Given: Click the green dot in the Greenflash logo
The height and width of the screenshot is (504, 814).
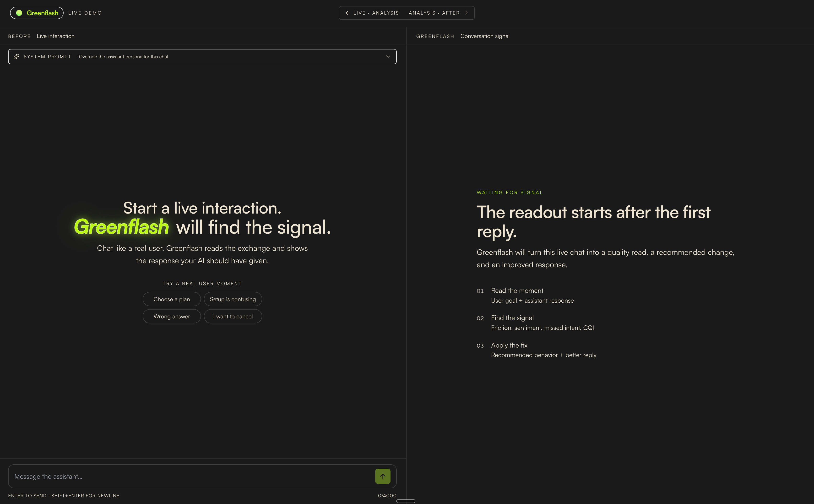Looking at the screenshot, I should pyautogui.click(x=19, y=13).
